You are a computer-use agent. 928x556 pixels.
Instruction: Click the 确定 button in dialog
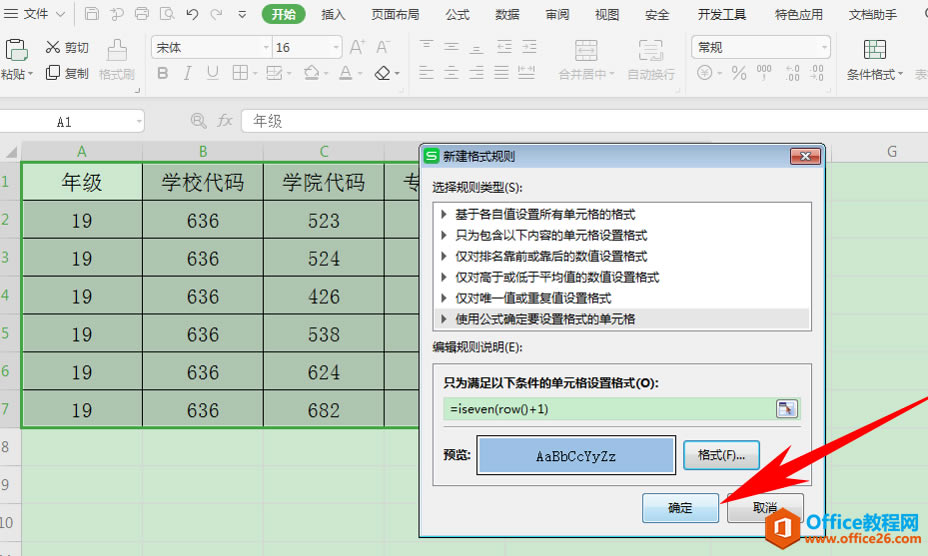[x=680, y=507]
